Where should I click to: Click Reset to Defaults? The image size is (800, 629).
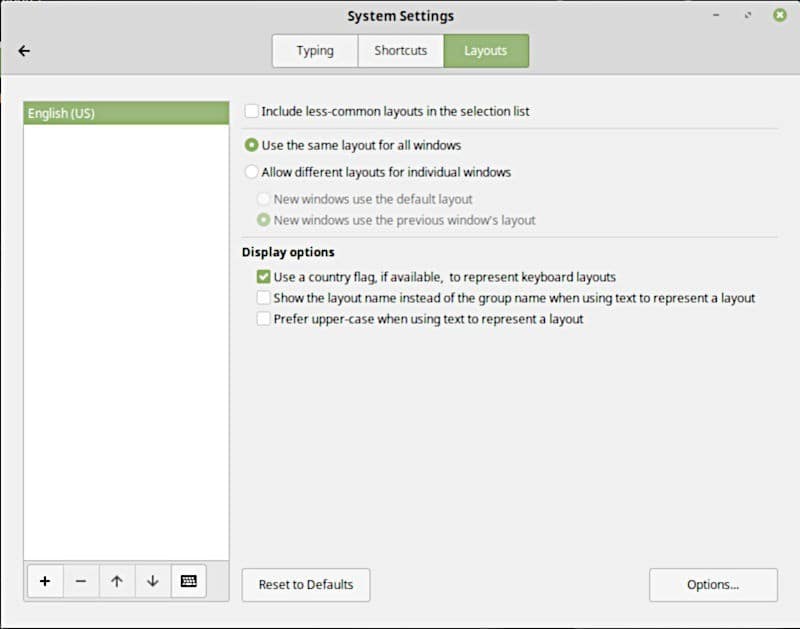coord(305,584)
